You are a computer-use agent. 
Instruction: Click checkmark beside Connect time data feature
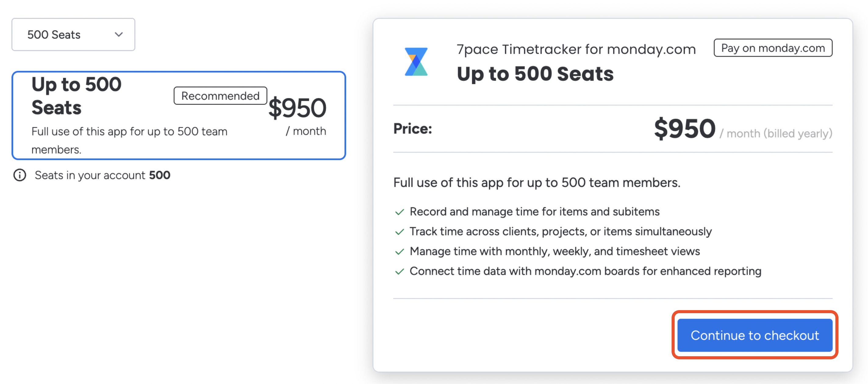pyautogui.click(x=400, y=271)
